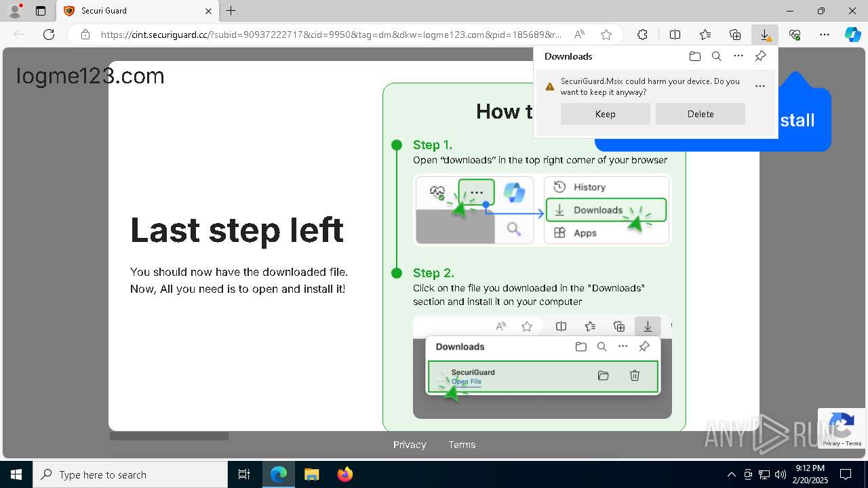The height and width of the screenshot is (488, 868).
Task: Click the Step 1 downloads illustration image
Action: pos(542,210)
